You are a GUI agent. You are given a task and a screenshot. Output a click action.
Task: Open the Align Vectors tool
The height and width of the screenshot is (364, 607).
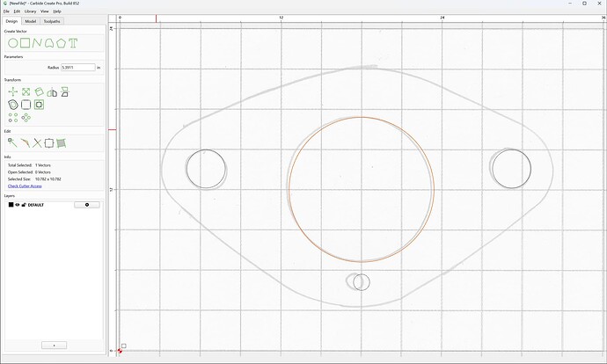39,105
